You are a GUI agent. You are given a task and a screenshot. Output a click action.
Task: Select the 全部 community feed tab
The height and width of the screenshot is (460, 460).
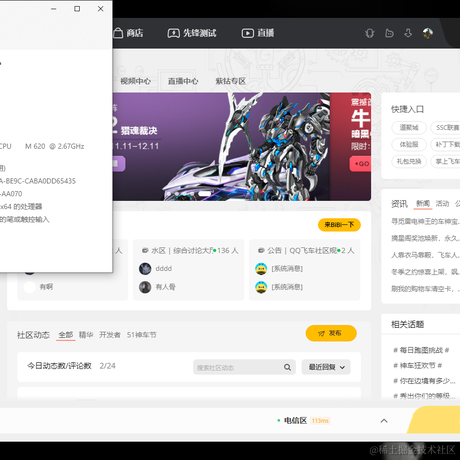pos(66,335)
